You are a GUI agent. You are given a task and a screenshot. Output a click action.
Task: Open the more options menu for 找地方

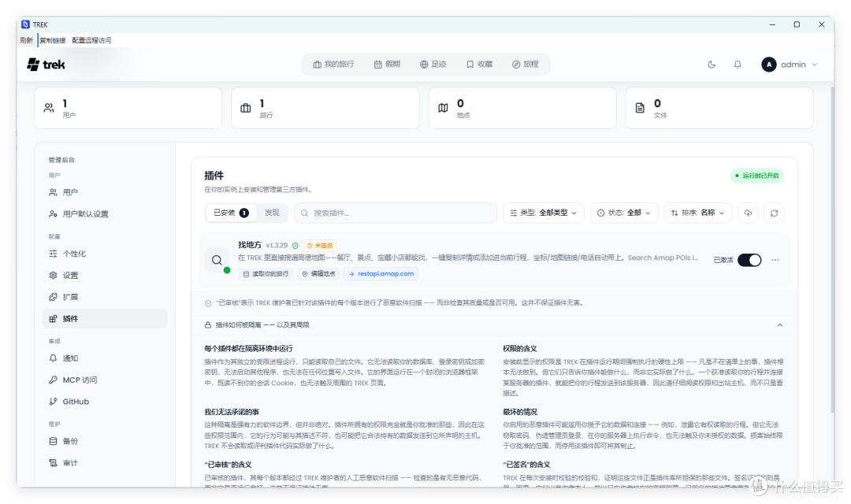[775, 260]
